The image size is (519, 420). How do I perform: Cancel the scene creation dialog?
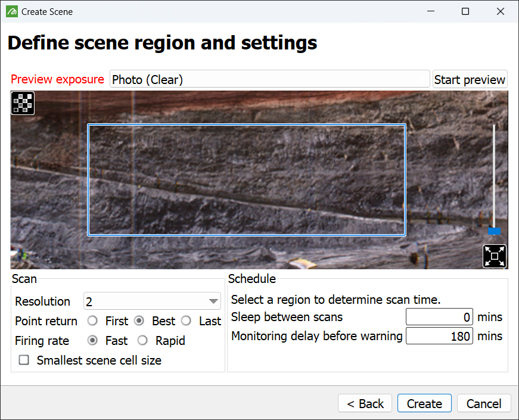coord(484,403)
